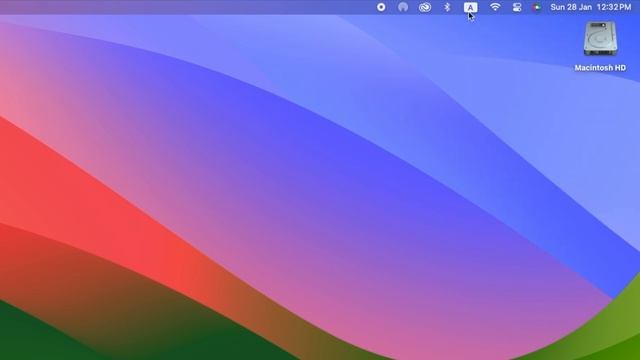The height and width of the screenshot is (360, 640).
Task: Click the screen recording indicator in menu bar
Action: (381, 7)
